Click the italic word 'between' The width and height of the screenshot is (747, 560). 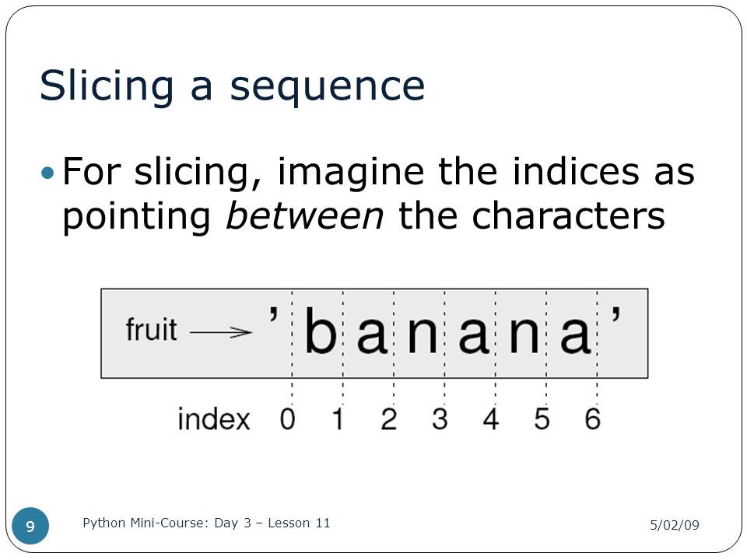(x=304, y=215)
